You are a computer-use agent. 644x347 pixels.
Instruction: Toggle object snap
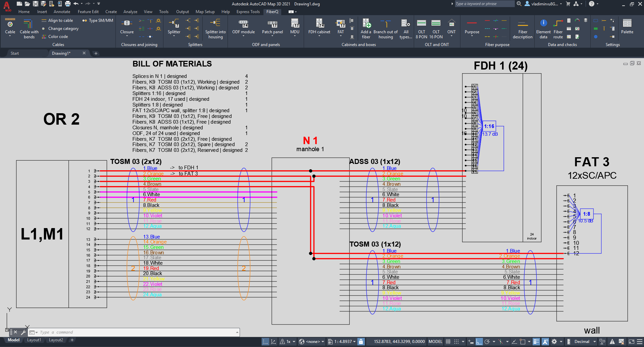(x=523, y=342)
